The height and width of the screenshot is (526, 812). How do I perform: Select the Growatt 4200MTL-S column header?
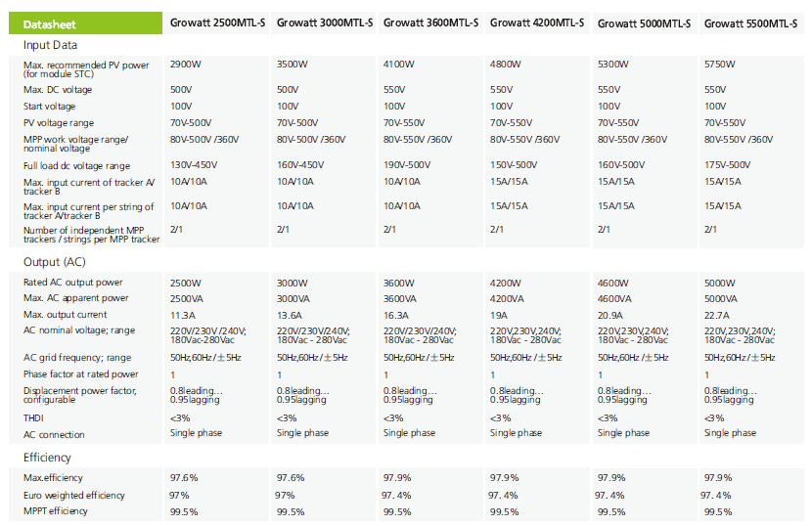pos(537,22)
